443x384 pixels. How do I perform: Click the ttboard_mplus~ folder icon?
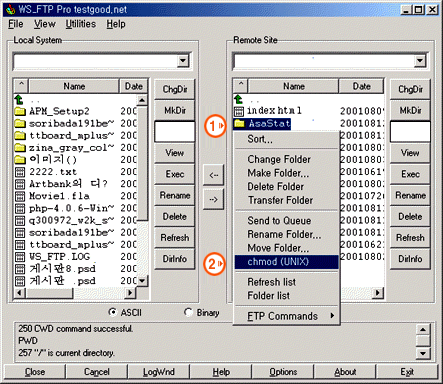point(20,135)
